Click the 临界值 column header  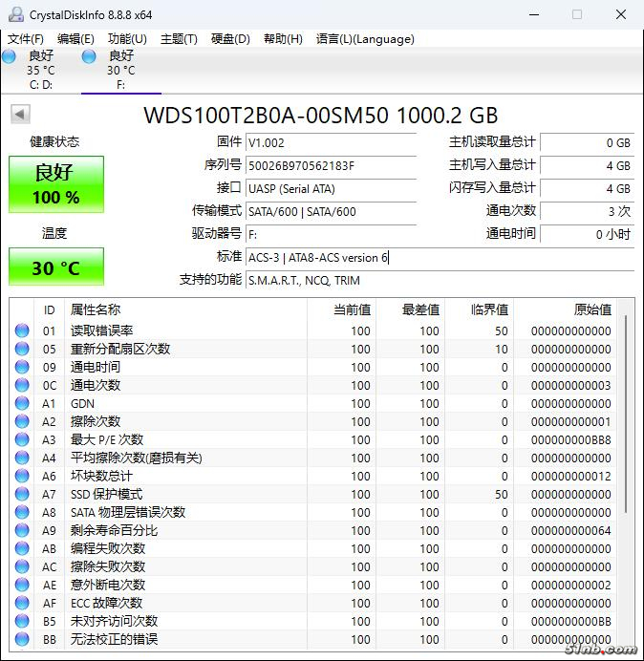click(479, 309)
